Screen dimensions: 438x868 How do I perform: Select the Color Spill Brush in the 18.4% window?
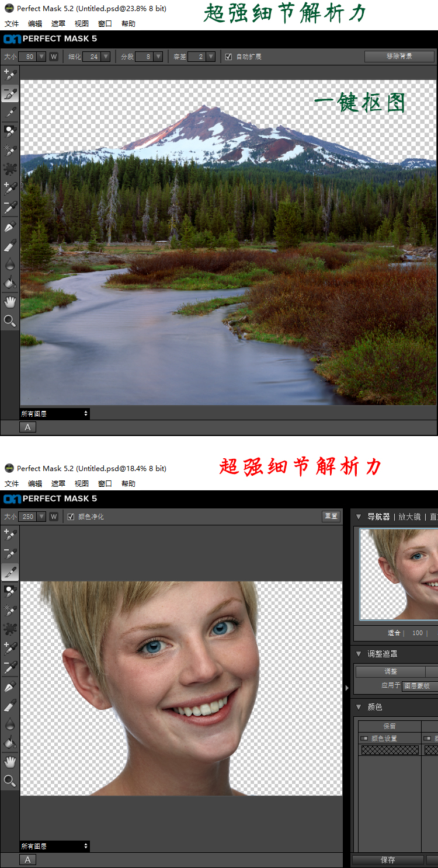(10, 610)
